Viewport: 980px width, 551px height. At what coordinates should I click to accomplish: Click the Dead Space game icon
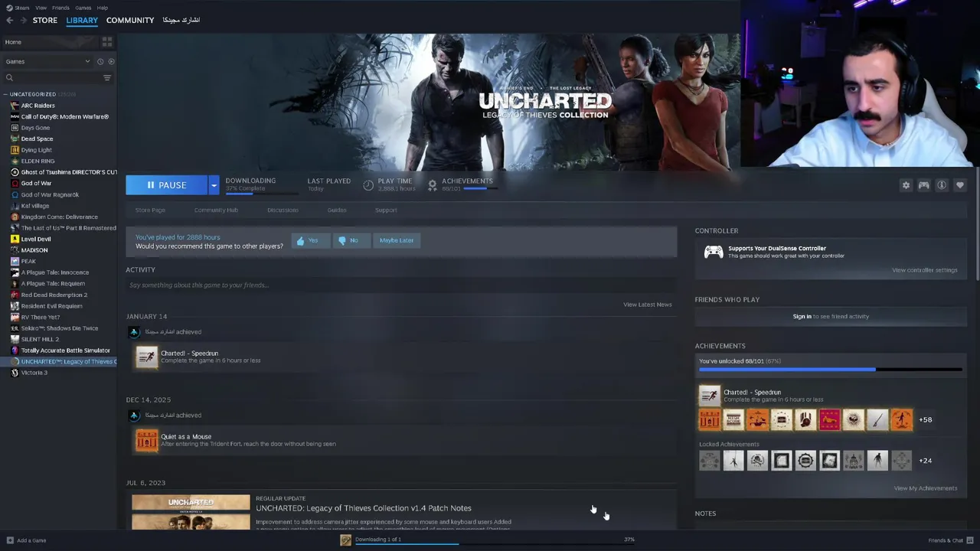[15, 139]
